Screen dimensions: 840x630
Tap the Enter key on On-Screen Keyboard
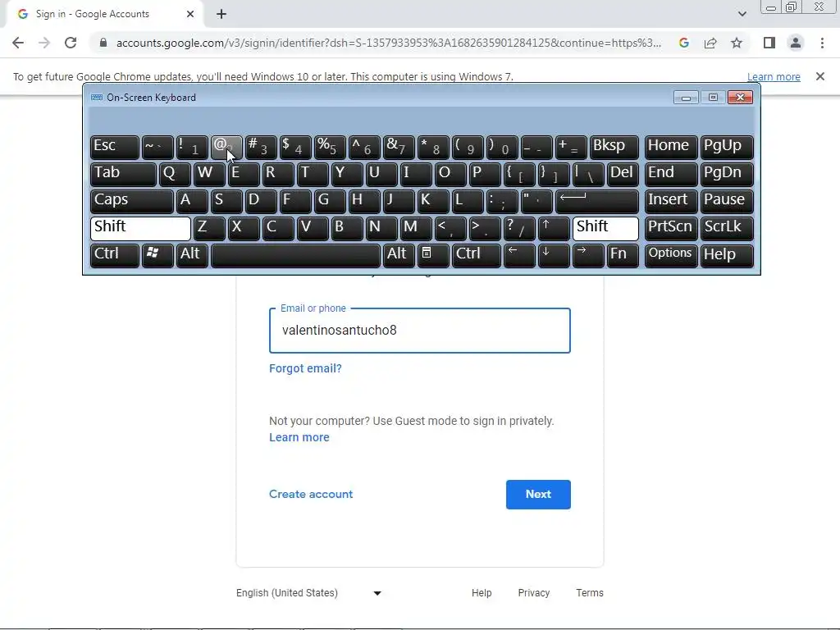[597, 201]
